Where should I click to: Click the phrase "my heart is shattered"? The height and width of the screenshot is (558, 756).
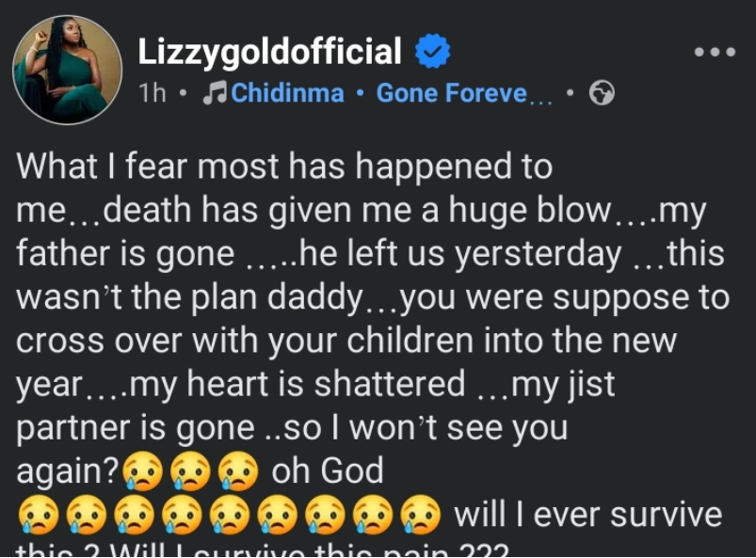tap(299, 384)
